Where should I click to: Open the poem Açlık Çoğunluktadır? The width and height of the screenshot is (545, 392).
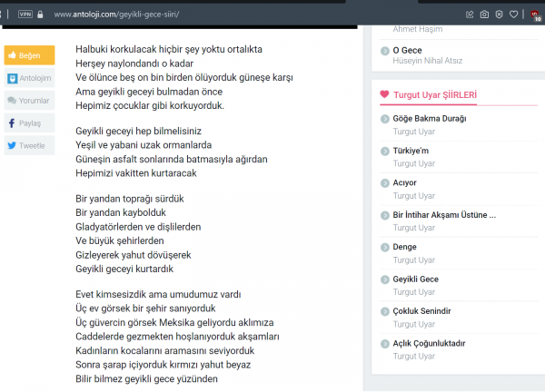pos(429,343)
